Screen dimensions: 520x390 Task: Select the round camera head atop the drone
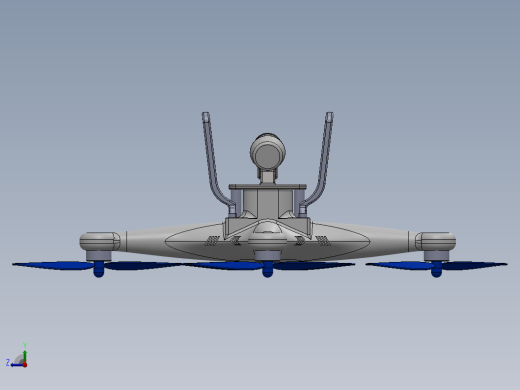click(x=268, y=151)
